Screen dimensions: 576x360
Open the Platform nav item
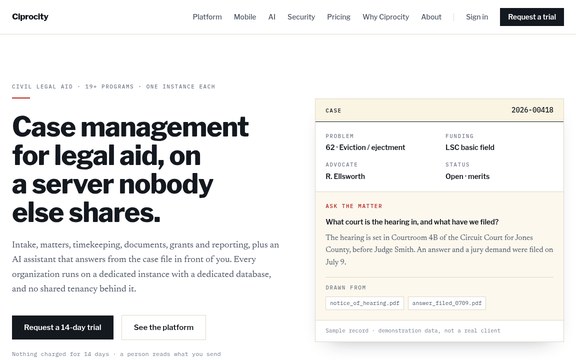click(x=207, y=17)
